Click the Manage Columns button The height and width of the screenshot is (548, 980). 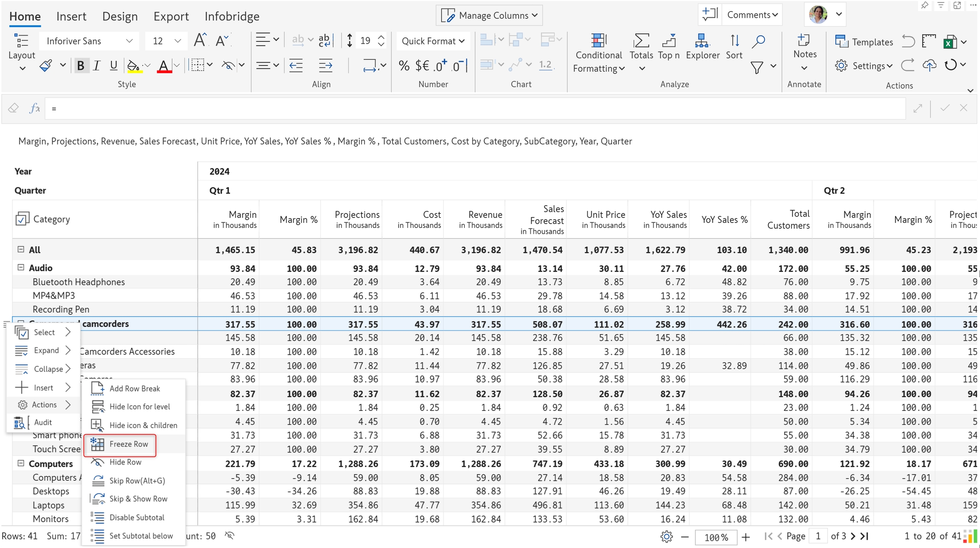[x=489, y=15]
